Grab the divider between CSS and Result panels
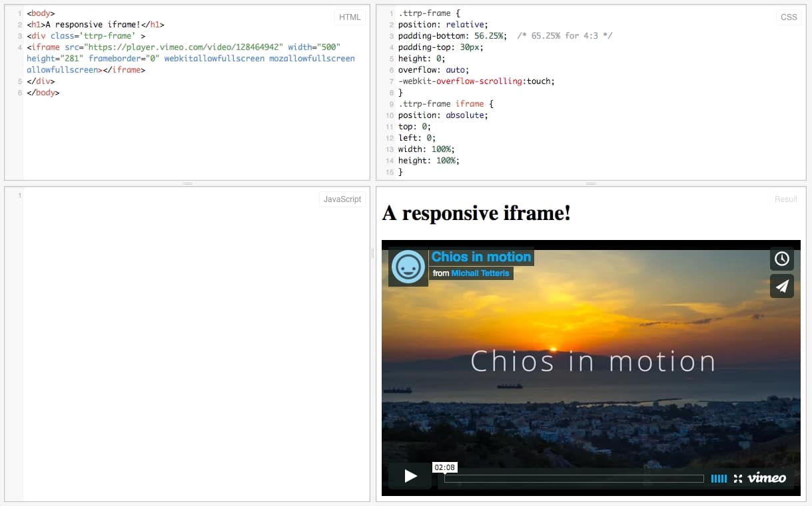 pyautogui.click(x=591, y=183)
